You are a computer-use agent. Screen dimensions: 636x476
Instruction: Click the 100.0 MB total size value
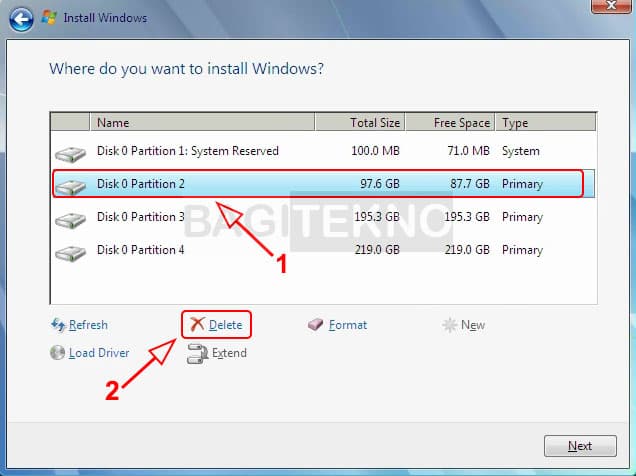point(375,151)
